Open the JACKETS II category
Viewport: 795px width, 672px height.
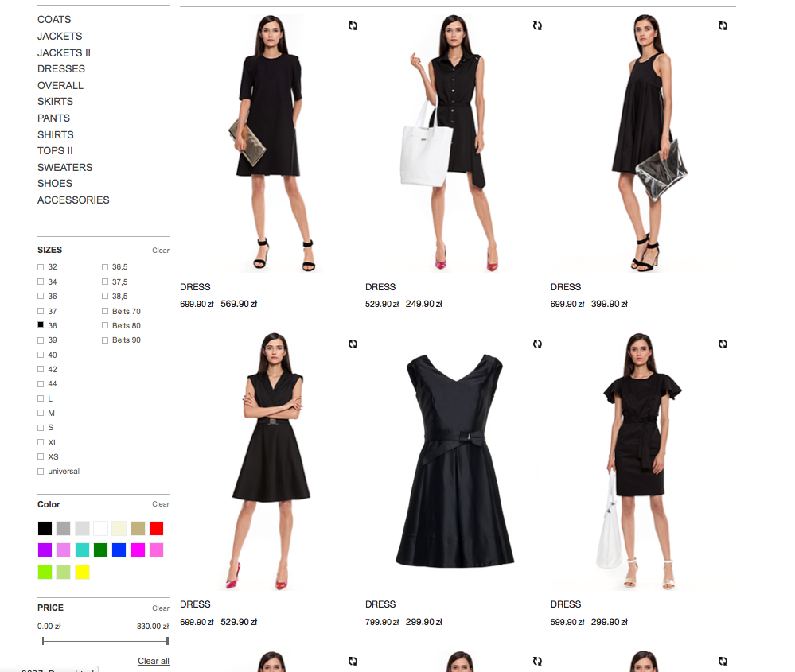pos(64,53)
